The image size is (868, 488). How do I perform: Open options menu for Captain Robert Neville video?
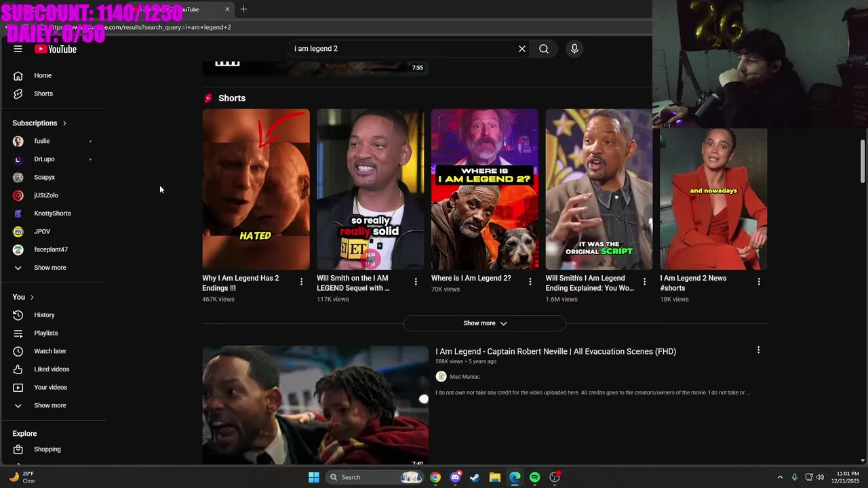point(758,350)
